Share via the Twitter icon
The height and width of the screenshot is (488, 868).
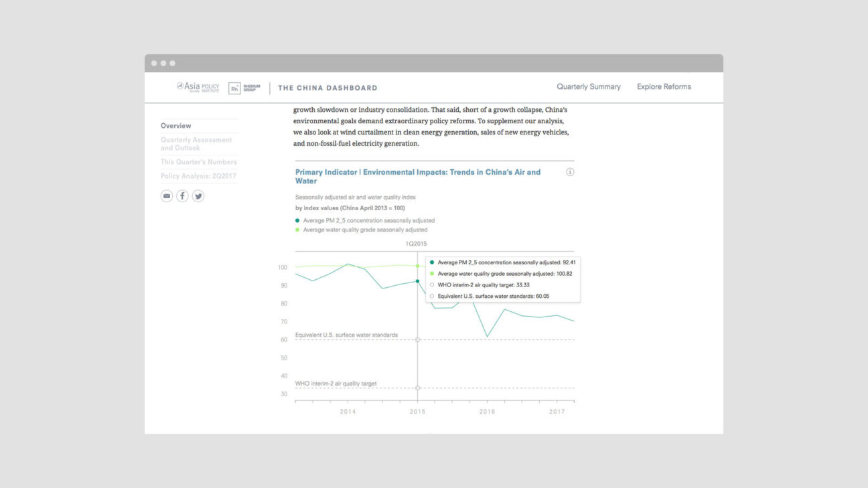tap(198, 195)
